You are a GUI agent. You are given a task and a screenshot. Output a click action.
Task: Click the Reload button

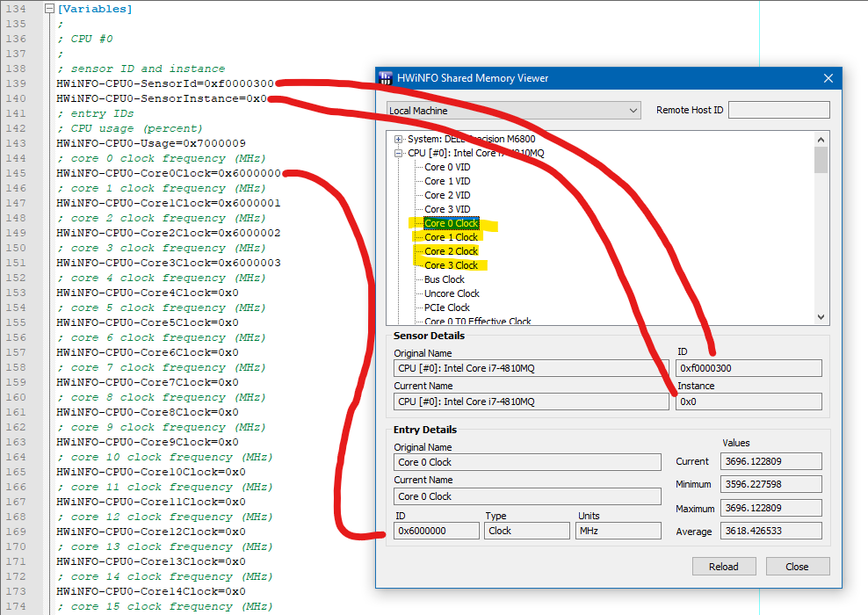pyautogui.click(x=724, y=566)
